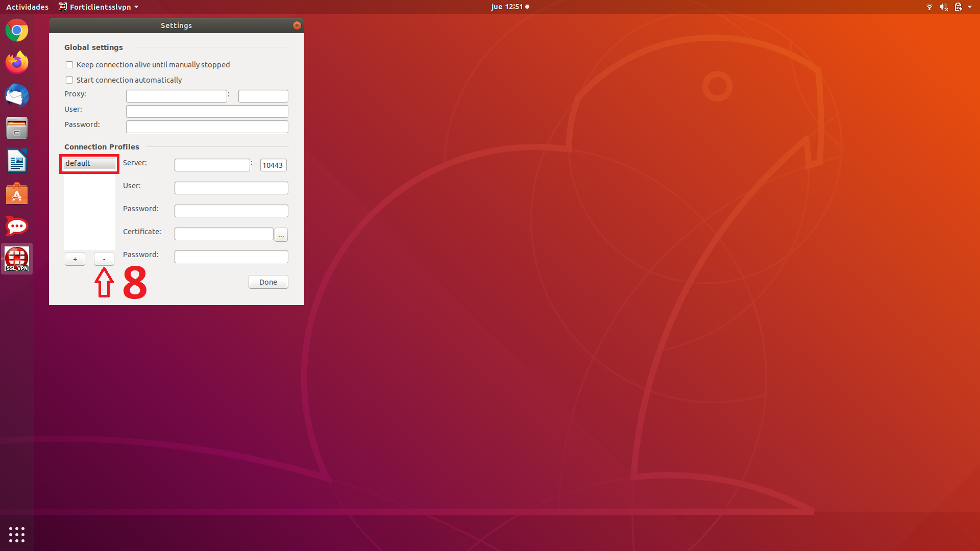Click the FortiClient SSL VPN dock icon

click(x=17, y=259)
